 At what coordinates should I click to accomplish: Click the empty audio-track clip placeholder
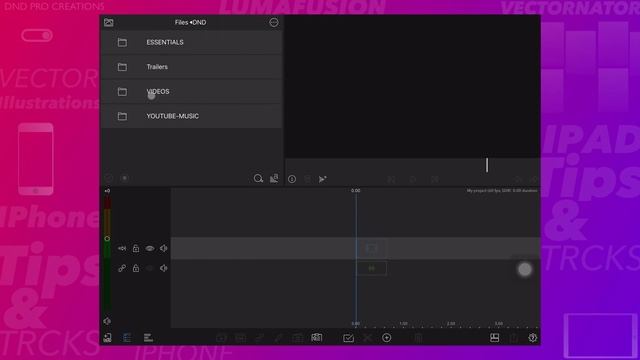371,268
